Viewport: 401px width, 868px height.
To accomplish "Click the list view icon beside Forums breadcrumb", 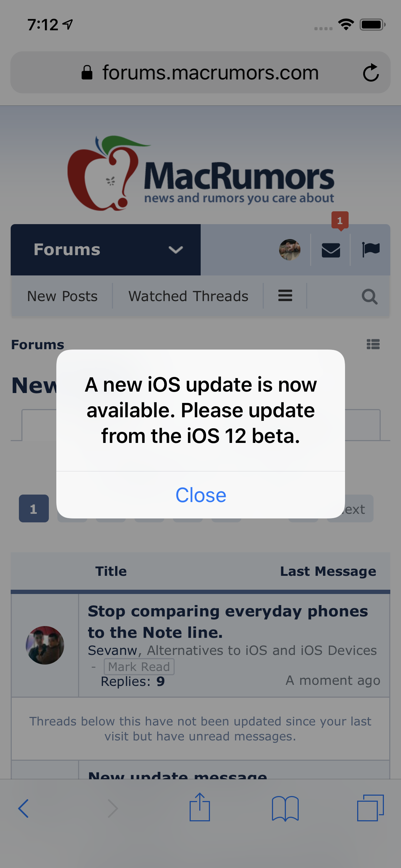I will pyautogui.click(x=373, y=344).
